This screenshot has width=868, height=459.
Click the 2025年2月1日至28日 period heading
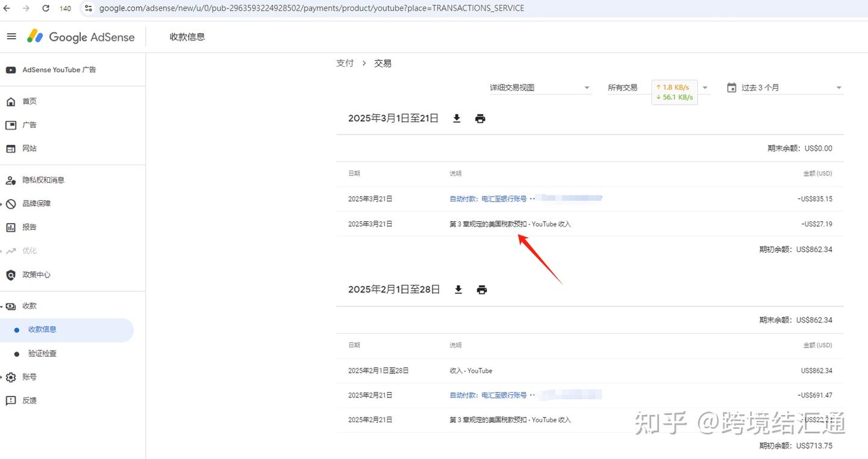tap(394, 290)
